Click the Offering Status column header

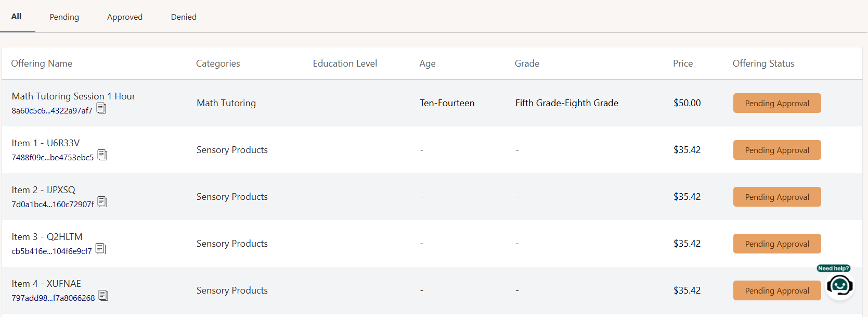click(x=763, y=64)
